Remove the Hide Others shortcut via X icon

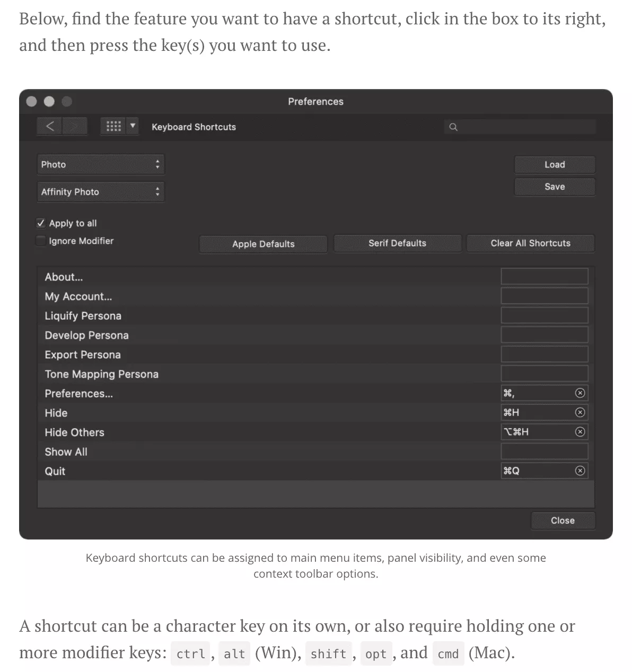[x=580, y=432]
